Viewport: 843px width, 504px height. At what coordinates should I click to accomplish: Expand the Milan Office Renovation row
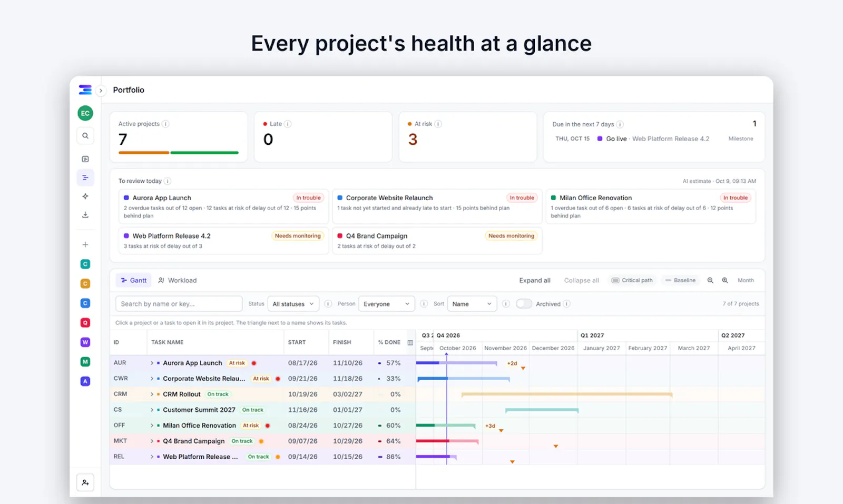pos(152,426)
